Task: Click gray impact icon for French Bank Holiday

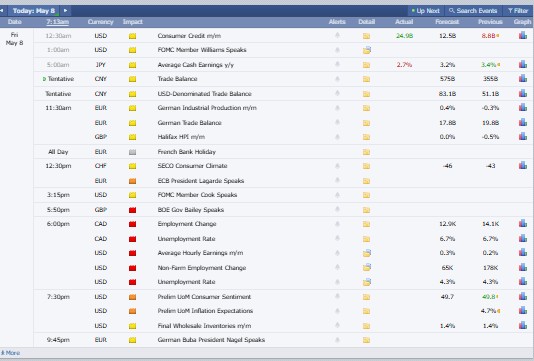Action: [132, 152]
